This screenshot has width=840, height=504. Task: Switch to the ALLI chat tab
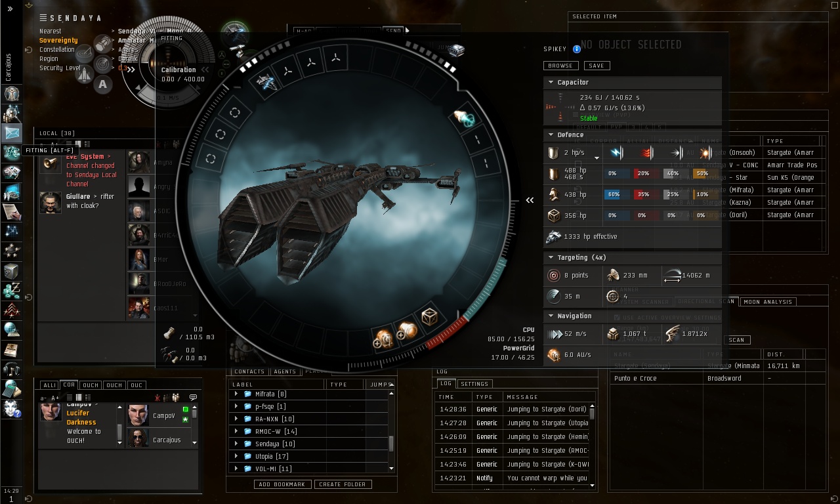click(49, 385)
